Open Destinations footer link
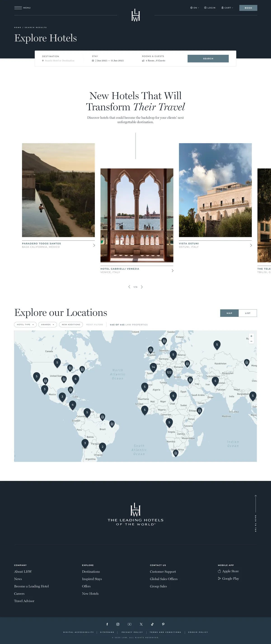Viewport: 271px width, 644px height. pos(91,571)
